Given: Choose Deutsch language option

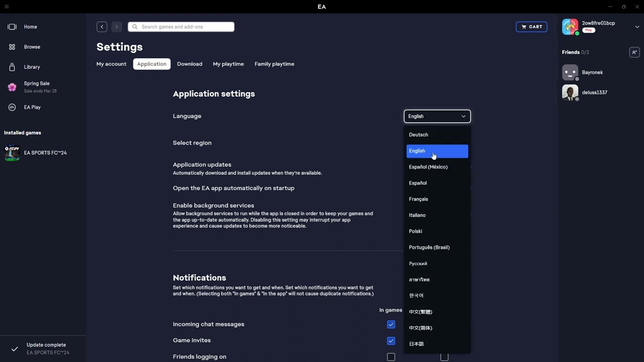Looking at the screenshot, I should [x=437, y=135].
